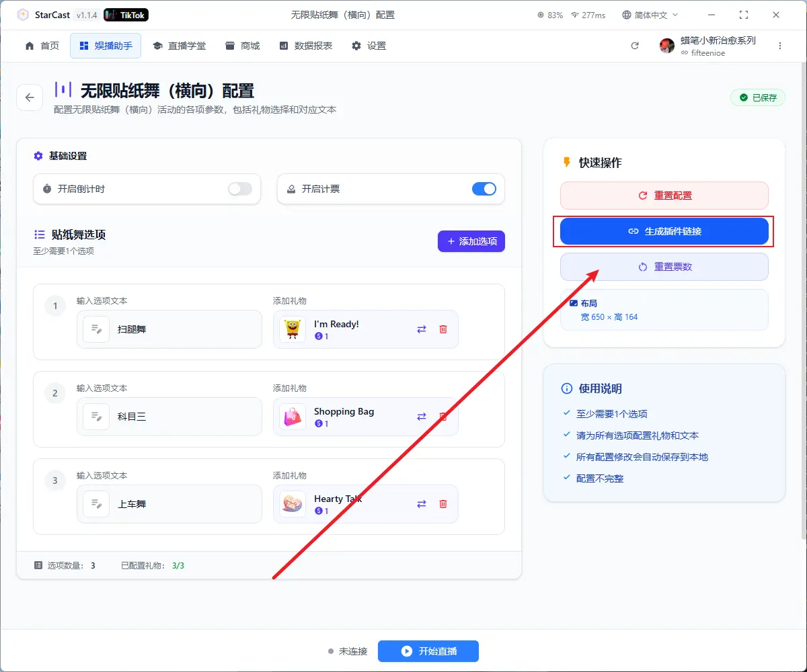This screenshot has width=807, height=672.
Task: Switch to the 直播学堂 tab
Action: pyautogui.click(x=179, y=46)
